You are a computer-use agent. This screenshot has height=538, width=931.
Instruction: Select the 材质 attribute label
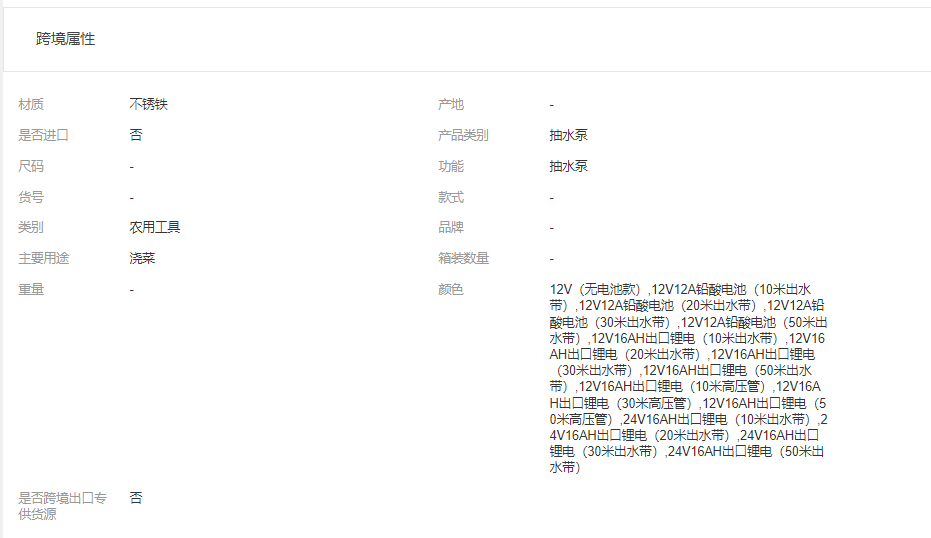coord(31,104)
